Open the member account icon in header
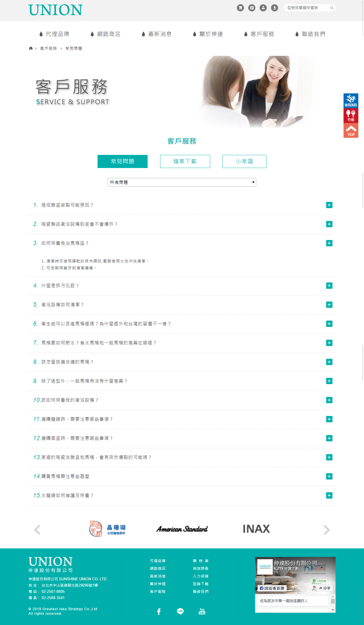The image size is (364, 625). [263, 8]
